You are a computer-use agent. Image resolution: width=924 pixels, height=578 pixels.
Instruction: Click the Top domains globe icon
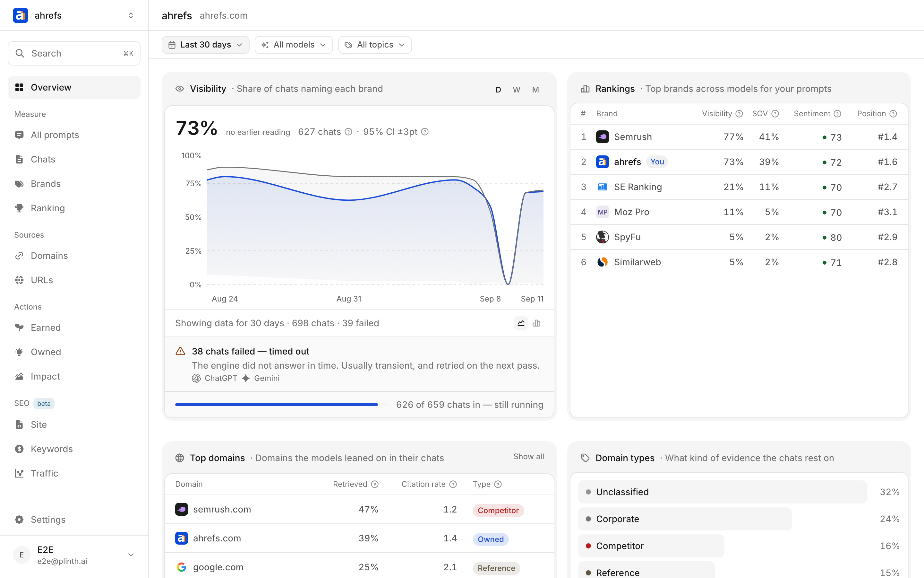(179, 458)
